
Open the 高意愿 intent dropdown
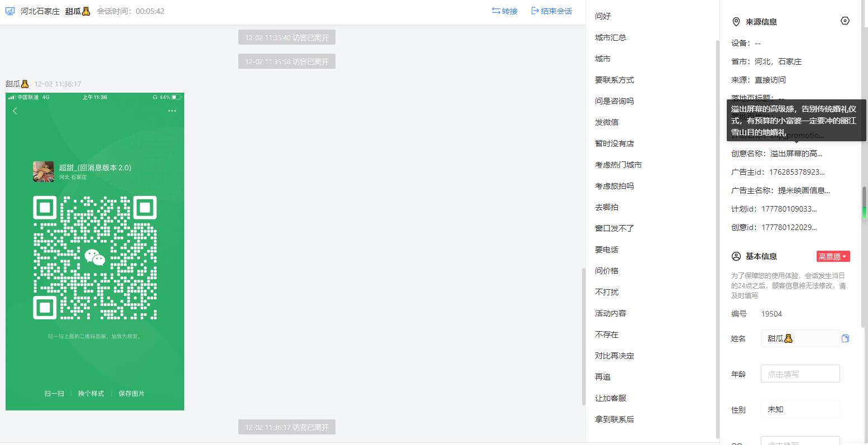coord(833,256)
